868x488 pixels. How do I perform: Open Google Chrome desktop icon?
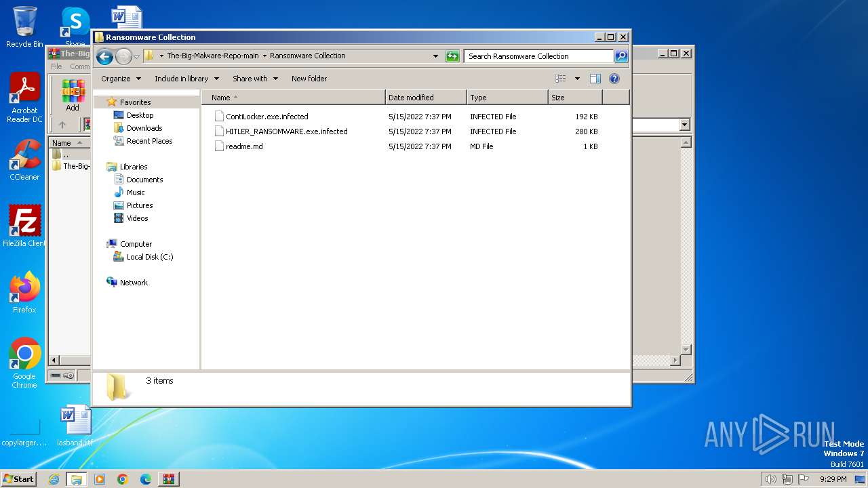[x=24, y=363]
